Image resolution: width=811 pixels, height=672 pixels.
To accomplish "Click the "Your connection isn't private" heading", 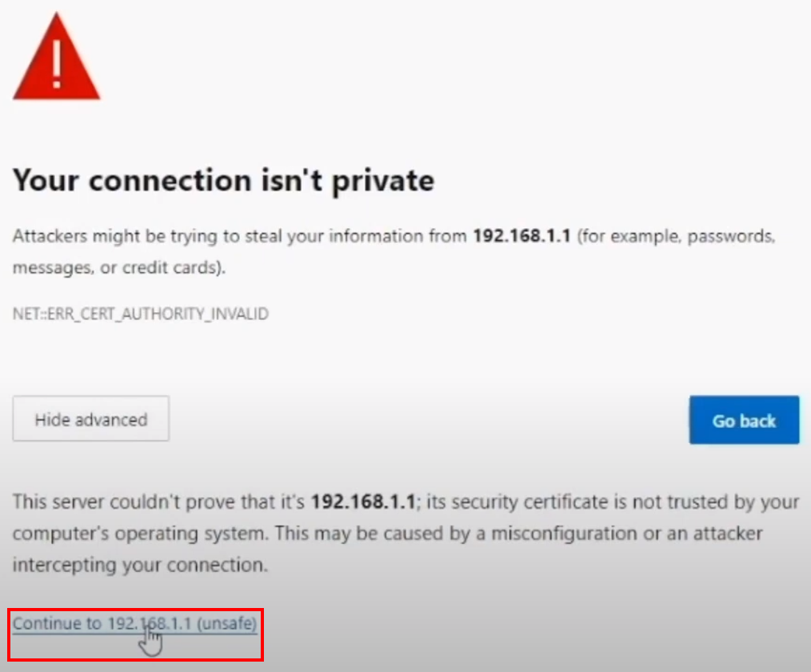I will tap(223, 180).
